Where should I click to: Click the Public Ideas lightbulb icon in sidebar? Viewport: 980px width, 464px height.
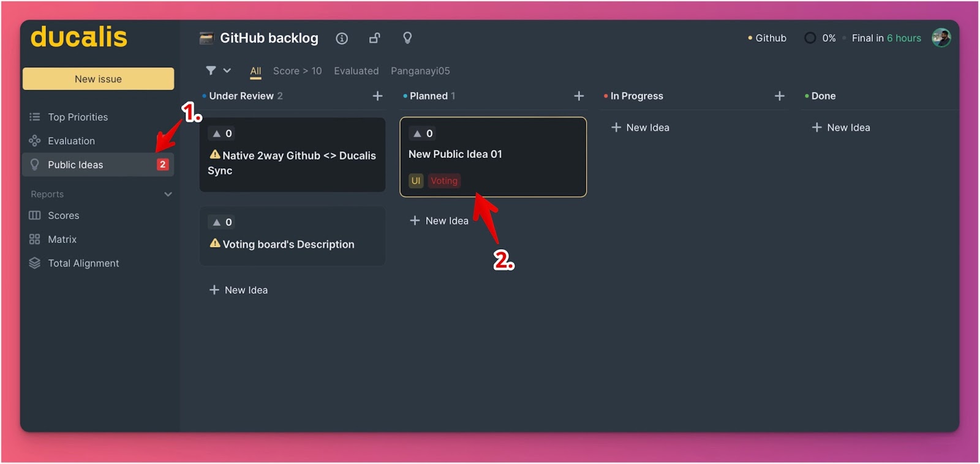click(35, 165)
